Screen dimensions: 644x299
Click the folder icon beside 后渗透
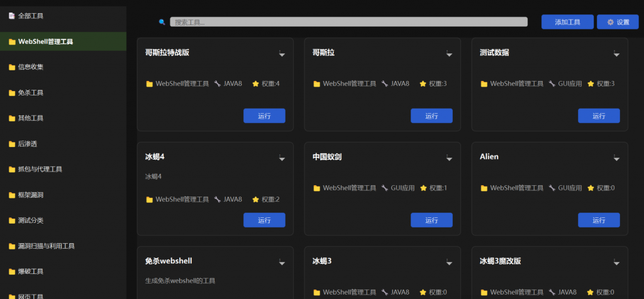click(12, 144)
